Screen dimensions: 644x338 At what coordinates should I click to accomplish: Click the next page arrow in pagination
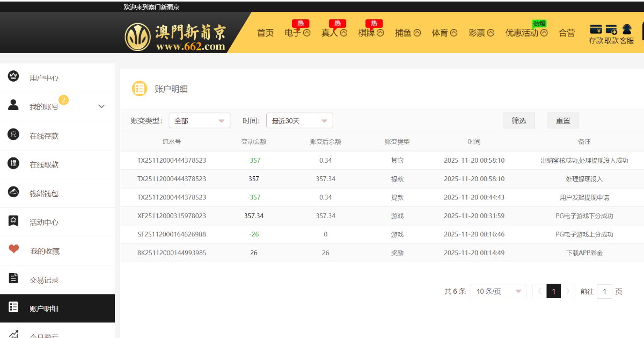[x=568, y=291]
